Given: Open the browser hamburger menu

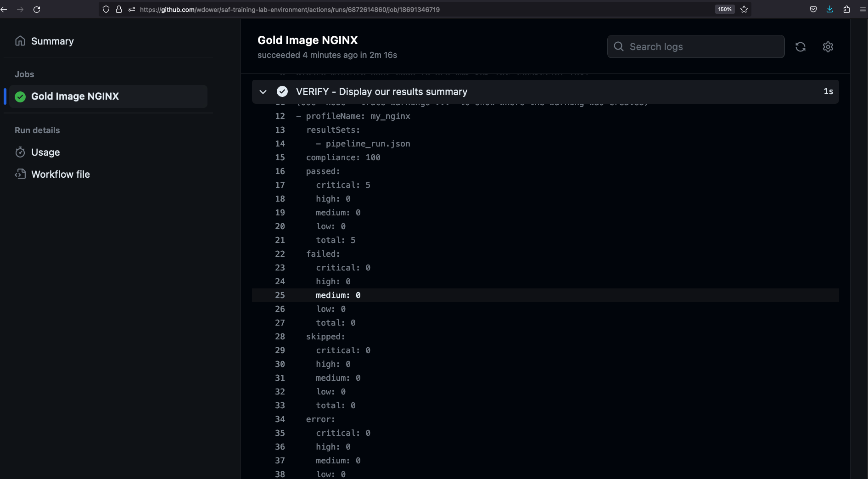Looking at the screenshot, I should point(862,9).
